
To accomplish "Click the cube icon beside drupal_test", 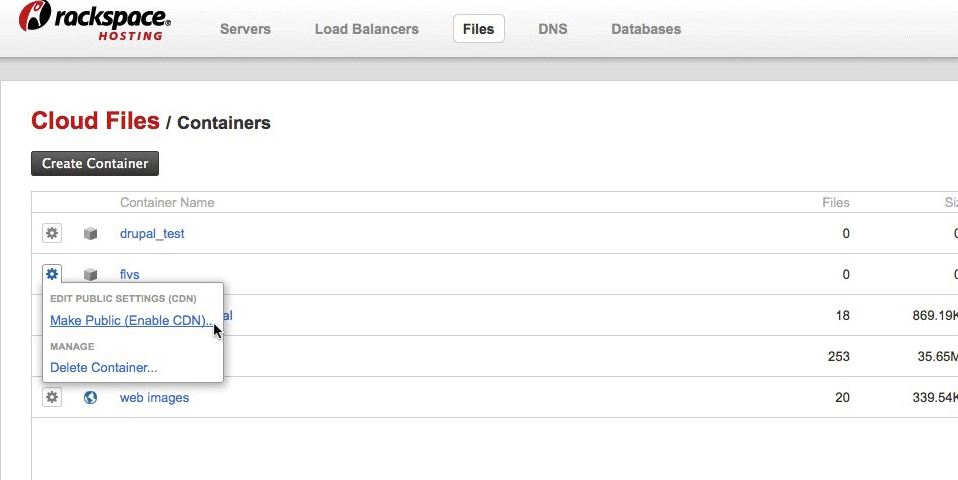I will click(90, 233).
